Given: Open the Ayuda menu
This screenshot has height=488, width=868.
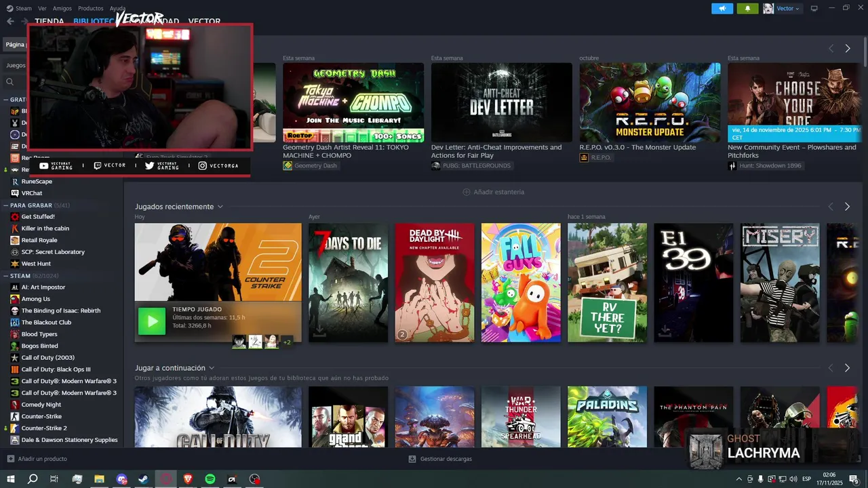Looking at the screenshot, I should tap(117, 8).
